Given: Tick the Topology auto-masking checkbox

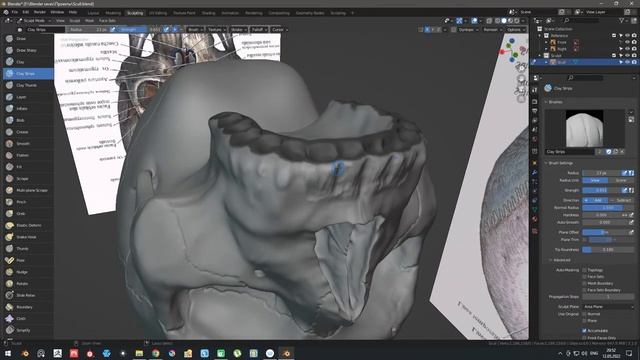Looking at the screenshot, I should (584, 270).
